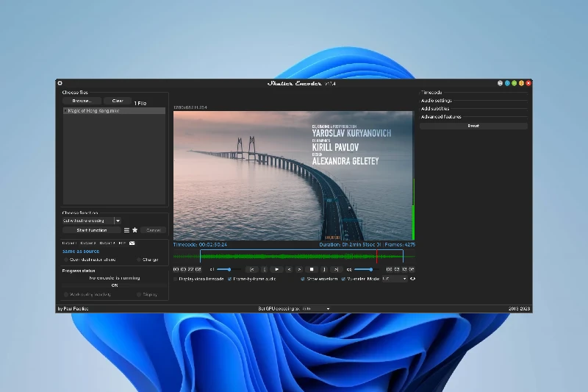Click the Reset button

point(473,126)
